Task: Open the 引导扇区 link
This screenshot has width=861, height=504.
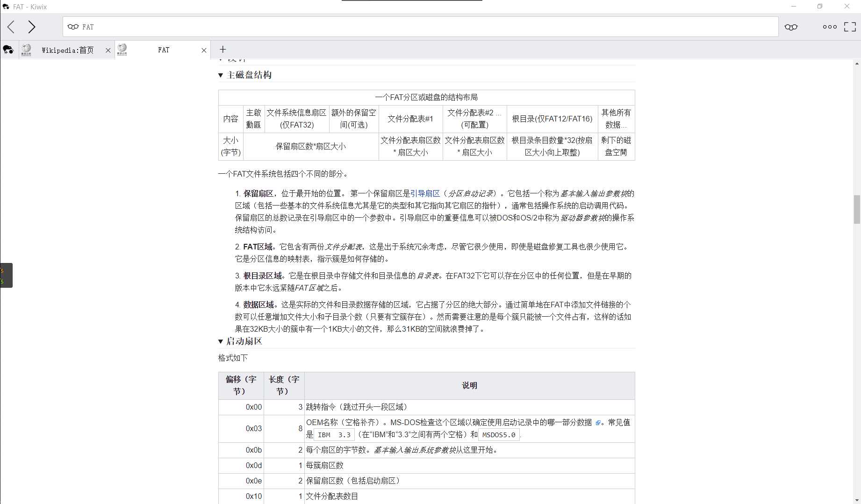Action: tap(425, 193)
